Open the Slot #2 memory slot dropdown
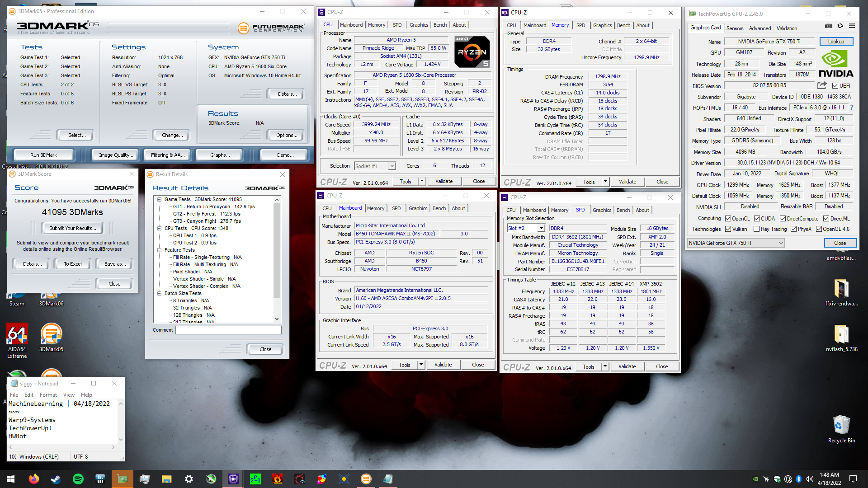The width and height of the screenshot is (868, 488). tap(525, 229)
